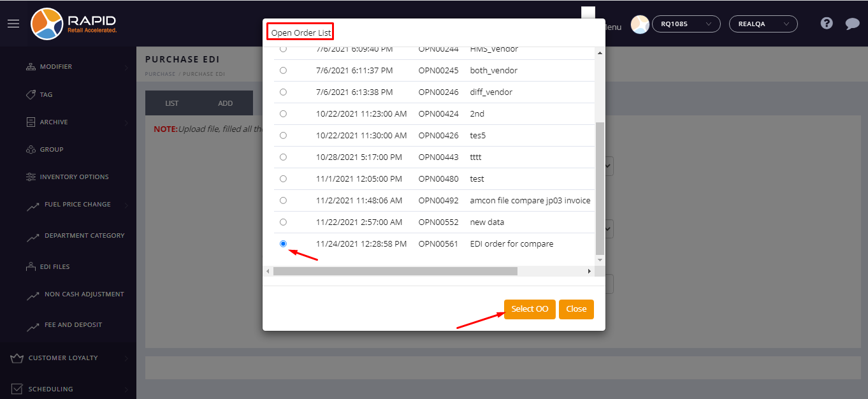The image size is (868, 399).
Task: Click the Tag icon in the sidebar
Action: tap(31, 94)
